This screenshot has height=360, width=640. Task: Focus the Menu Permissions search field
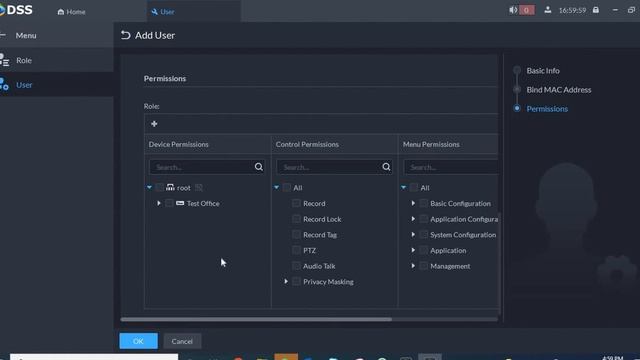[x=451, y=167]
